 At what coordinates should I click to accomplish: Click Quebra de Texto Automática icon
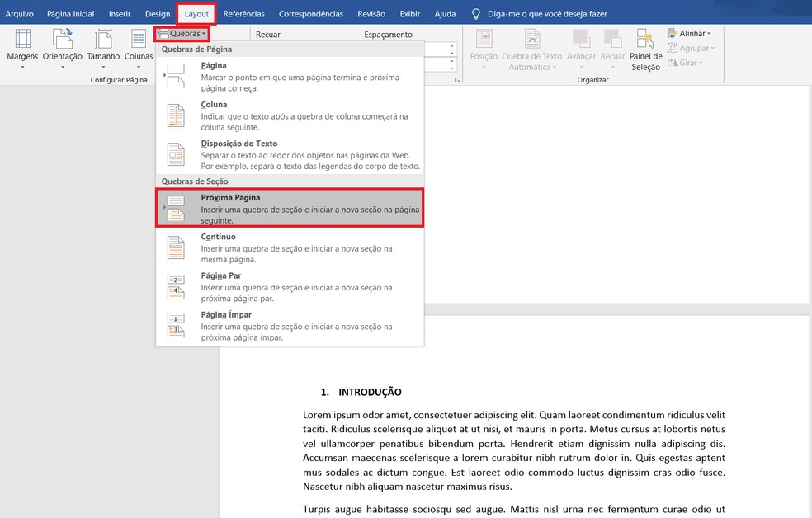pos(531,38)
